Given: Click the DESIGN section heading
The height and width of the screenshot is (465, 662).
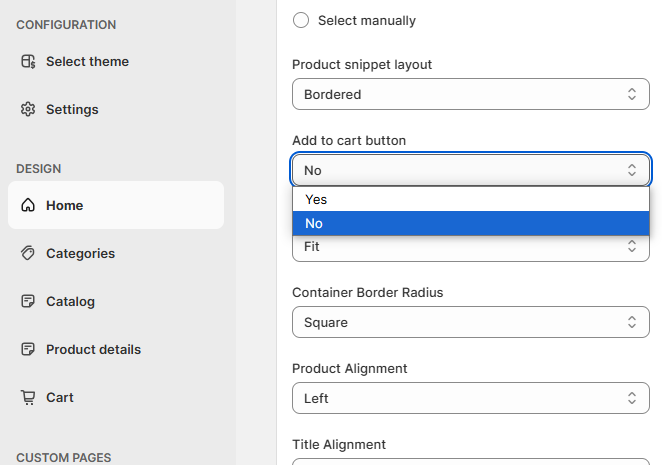Looking at the screenshot, I should click(x=39, y=169).
